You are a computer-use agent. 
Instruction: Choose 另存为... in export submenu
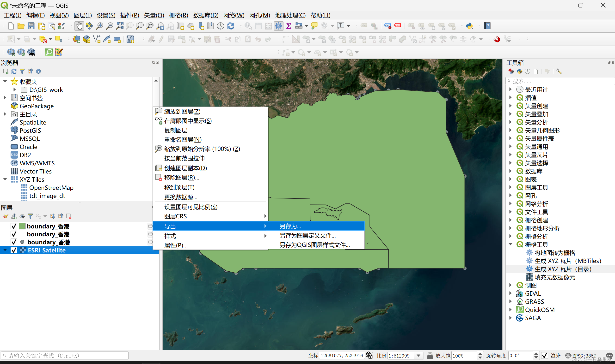pos(290,226)
